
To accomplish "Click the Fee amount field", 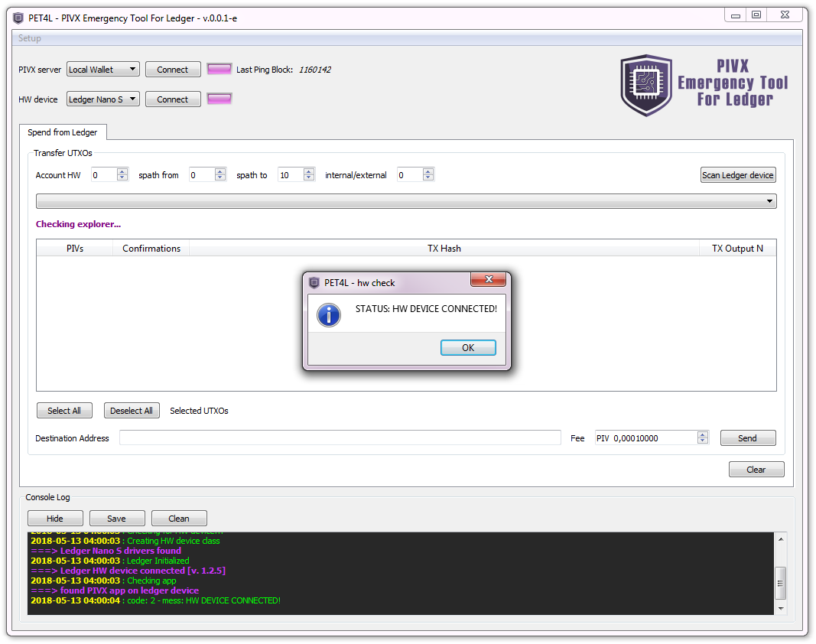I will (645, 437).
